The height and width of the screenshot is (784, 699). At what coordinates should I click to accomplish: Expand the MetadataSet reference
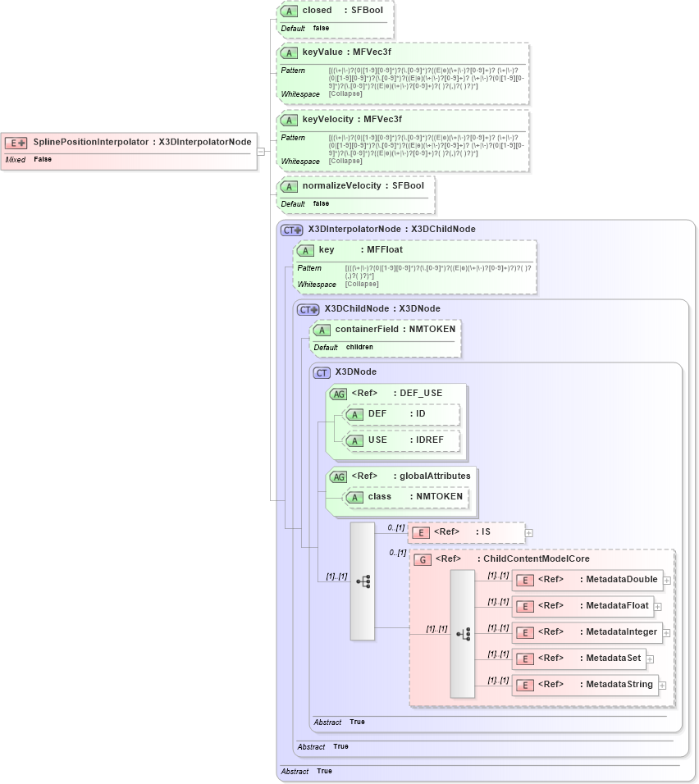click(x=650, y=659)
